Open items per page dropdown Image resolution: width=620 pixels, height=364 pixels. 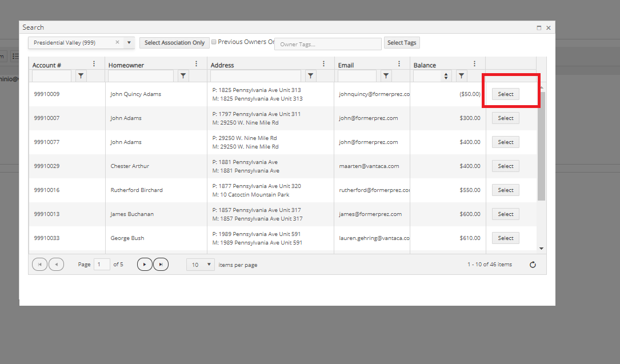201,265
